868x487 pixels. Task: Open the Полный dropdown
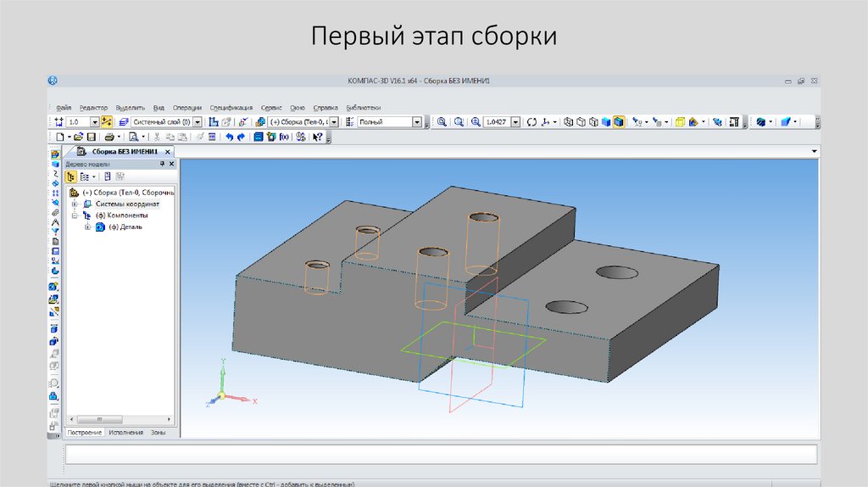[x=417, y=122]
